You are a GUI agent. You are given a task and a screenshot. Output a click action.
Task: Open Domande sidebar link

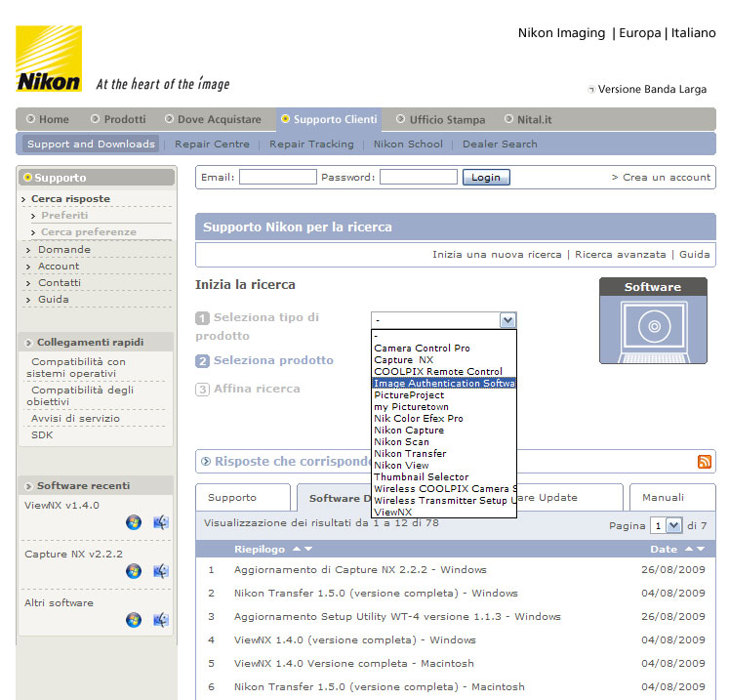(64, 250)
